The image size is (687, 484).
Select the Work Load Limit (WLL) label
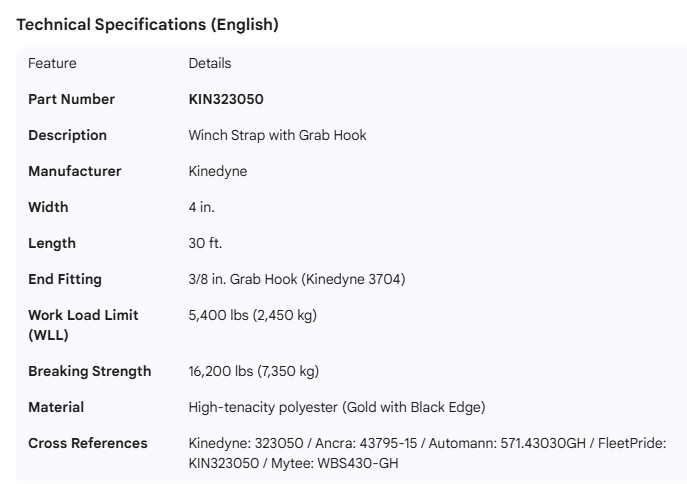[x=83, y=325]
